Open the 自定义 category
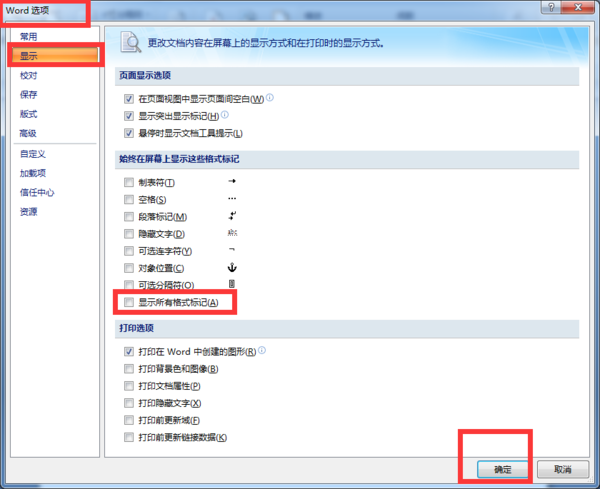Viewport: 600px width, 489px height. pyautogui.click(x=33, y=154)
